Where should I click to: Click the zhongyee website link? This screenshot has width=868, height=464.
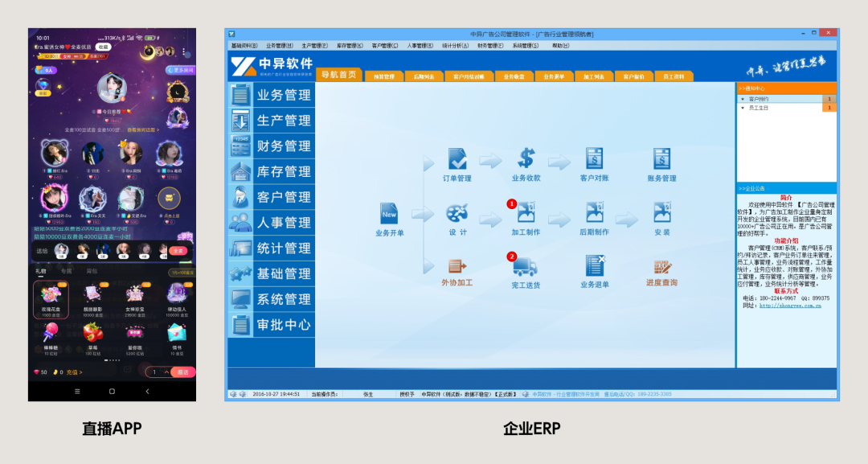click(790, 306)
